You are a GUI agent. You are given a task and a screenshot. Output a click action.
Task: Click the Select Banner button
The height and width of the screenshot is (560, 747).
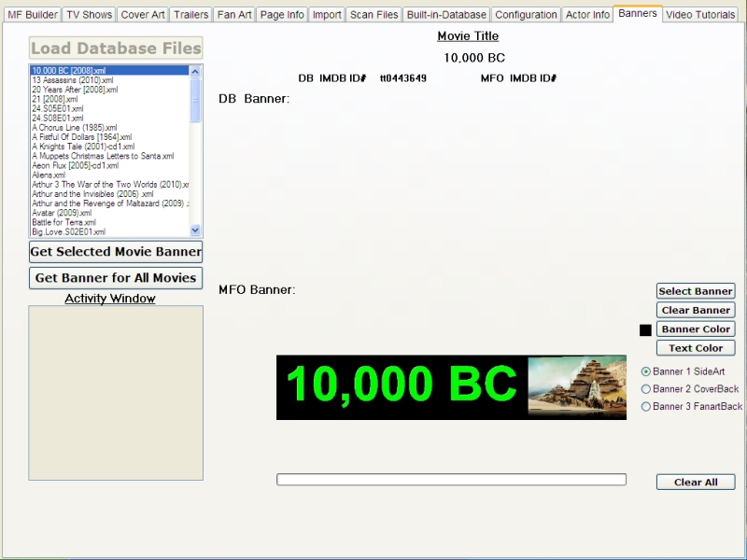(696, 291)
